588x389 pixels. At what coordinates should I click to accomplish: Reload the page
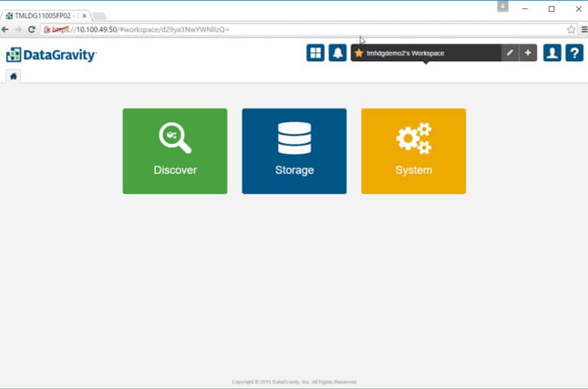coord(32,29)
